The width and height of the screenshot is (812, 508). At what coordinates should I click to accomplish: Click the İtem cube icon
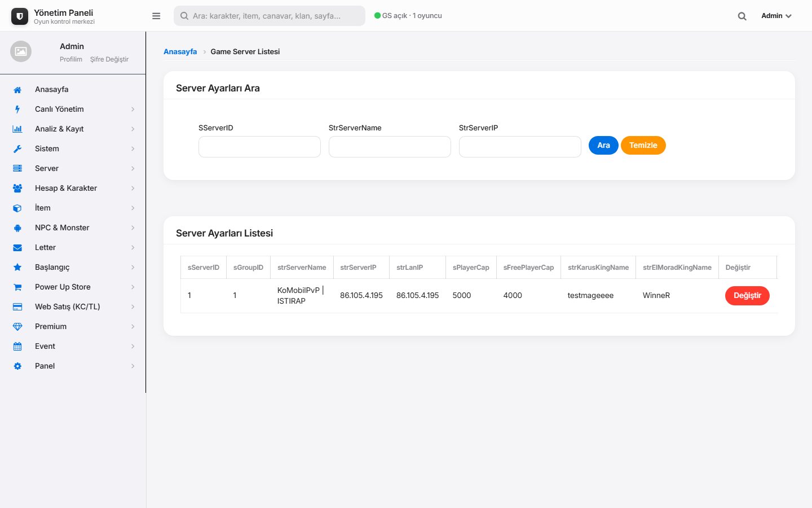pos(17,208)
